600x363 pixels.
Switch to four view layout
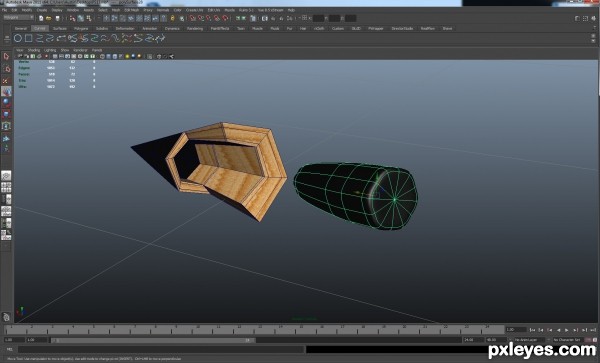pyautogui.click(x=6, y=187)
